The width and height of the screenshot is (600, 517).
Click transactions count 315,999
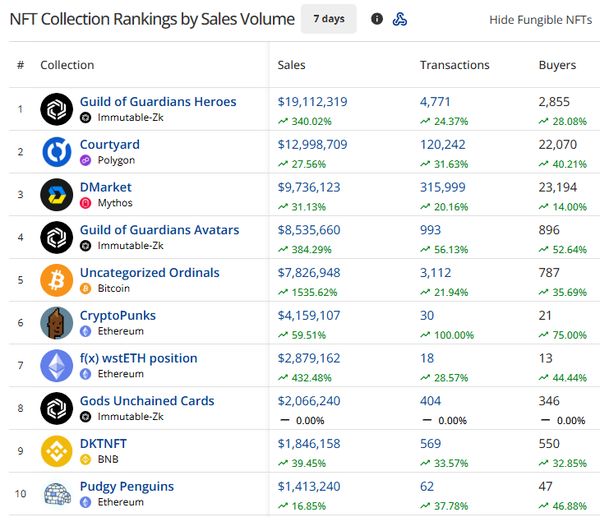pyautogui.click(x=443, y=187)
